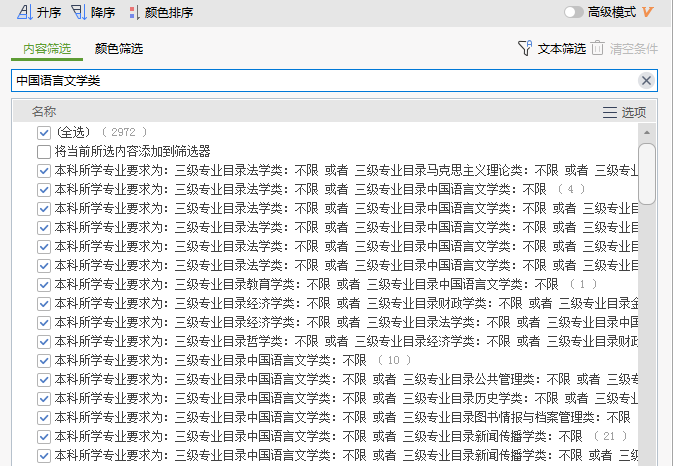Select the 经济学类 or 法学类 row text
The height and width of the screenshot is (466, 673).
pyautogui.click(x=346, y=322)
